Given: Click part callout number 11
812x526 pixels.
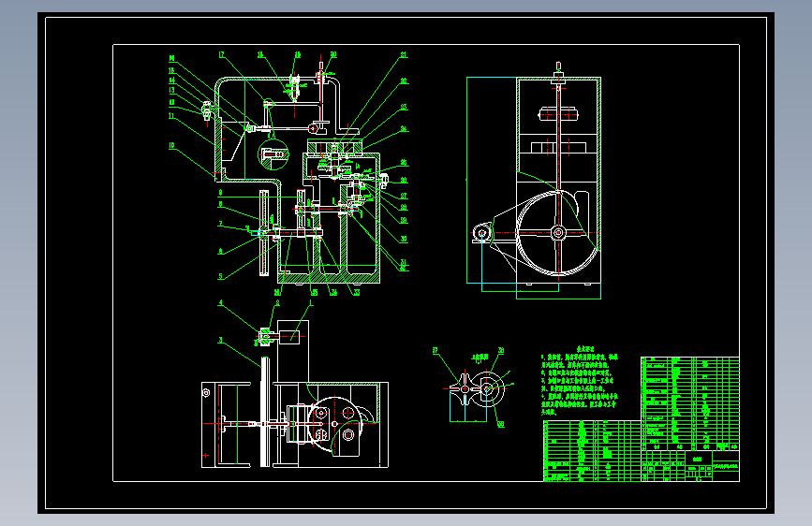Looking at the screenshot, I should (x=172, y=116).
